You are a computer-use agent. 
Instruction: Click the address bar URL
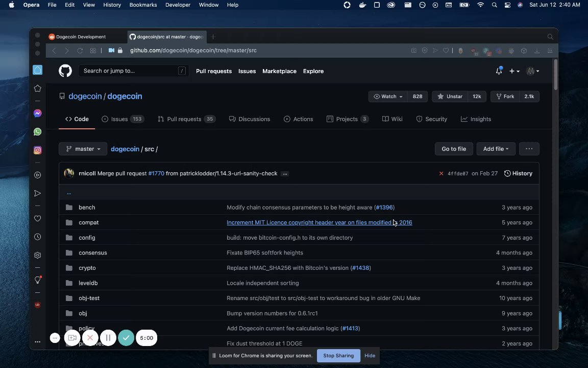193,50
